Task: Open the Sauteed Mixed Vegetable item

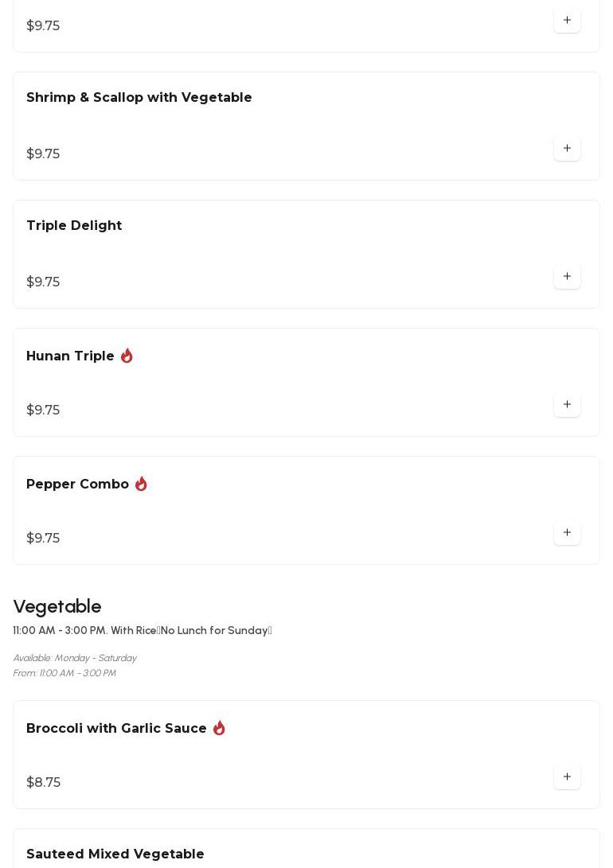Action: click(x=115, y=854)
